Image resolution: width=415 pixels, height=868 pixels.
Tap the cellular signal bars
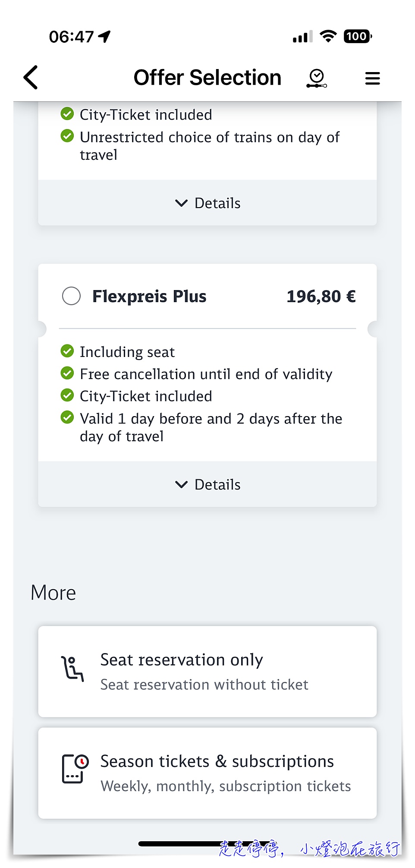(x=302, y=37)
